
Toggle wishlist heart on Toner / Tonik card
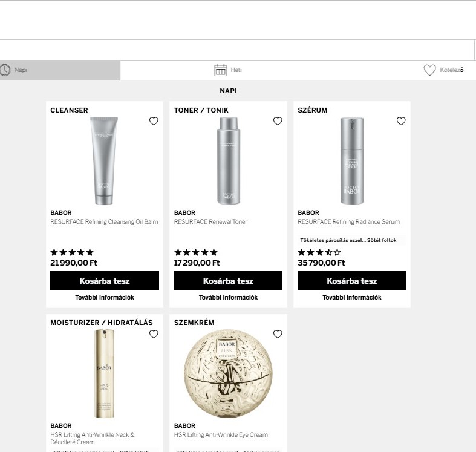click(x=278, y=121)
